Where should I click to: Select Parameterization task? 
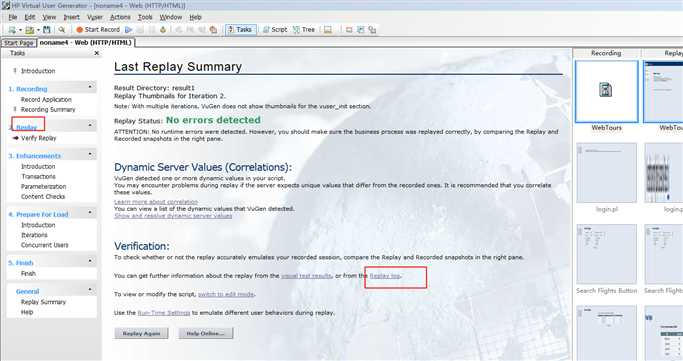coord(44,186)
